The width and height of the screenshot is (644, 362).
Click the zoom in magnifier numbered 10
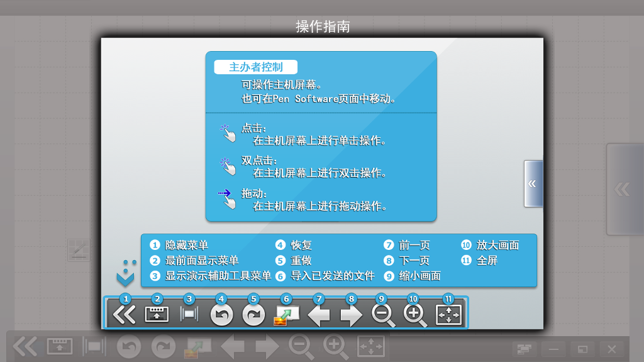click(415, 314)
